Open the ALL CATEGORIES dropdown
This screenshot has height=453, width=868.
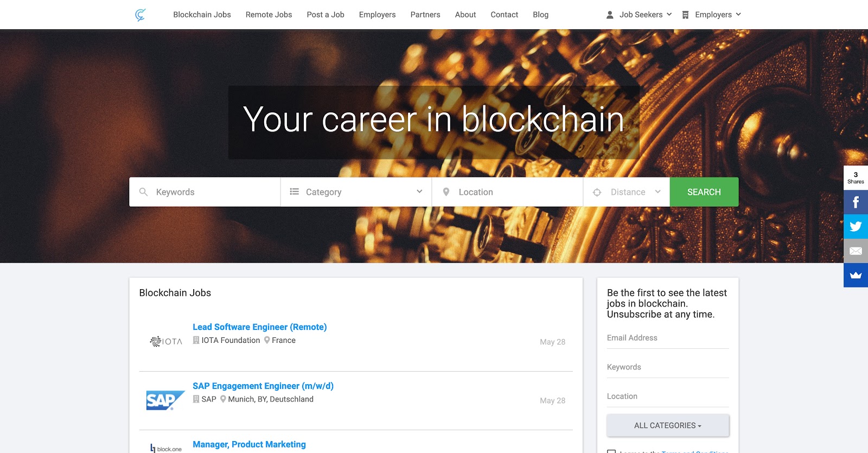668,425
